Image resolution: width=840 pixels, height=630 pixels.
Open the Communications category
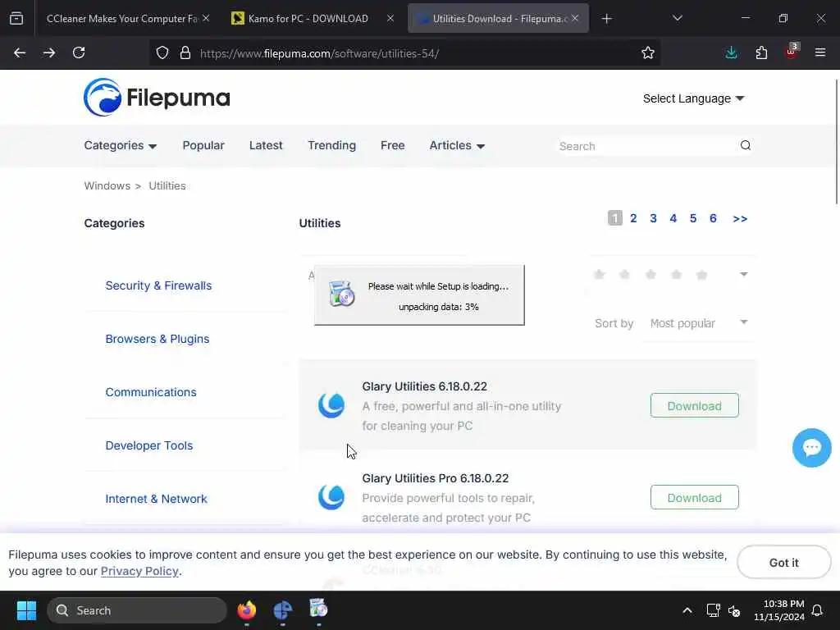pos(151,392)
